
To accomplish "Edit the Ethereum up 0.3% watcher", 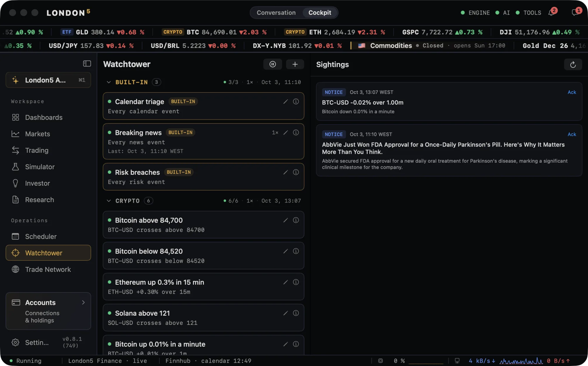I will click(285, 282).
